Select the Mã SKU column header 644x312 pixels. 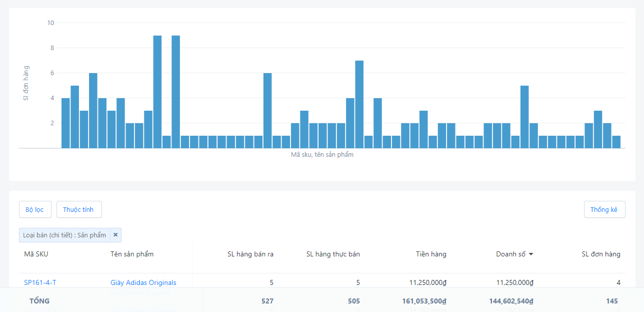click(36, 254)
